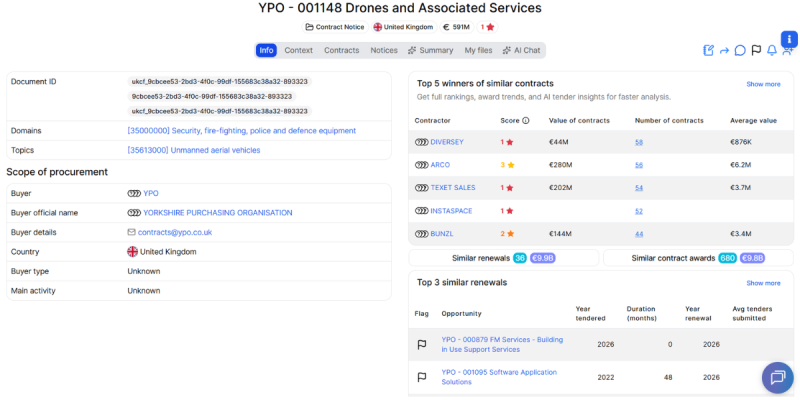Click the Similar renewals summary button

pyautogui.click(x=504, y=258)
